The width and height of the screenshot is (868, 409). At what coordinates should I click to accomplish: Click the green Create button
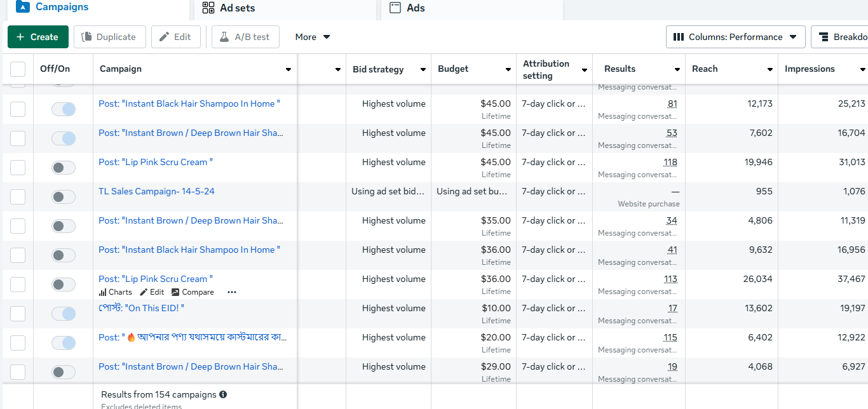click(37, 37)
